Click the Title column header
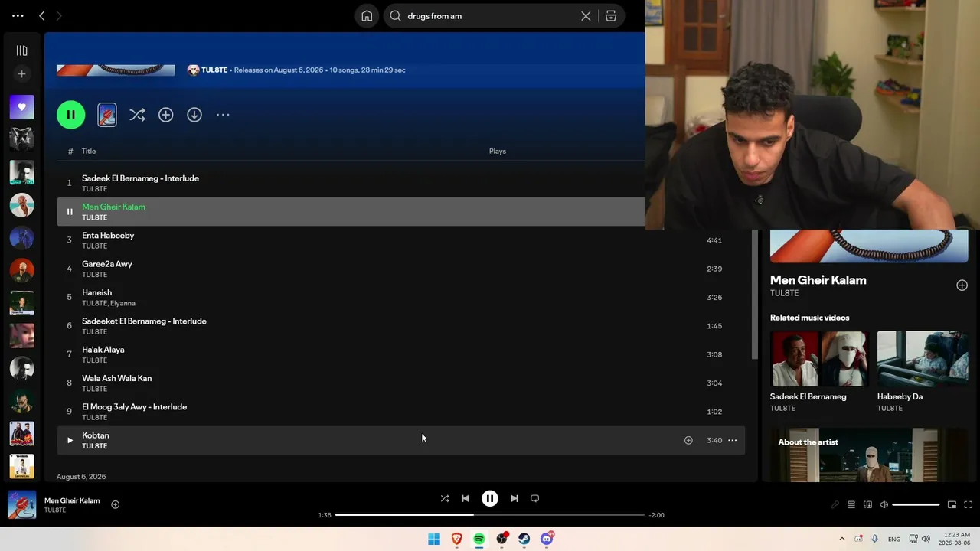The height and width of the screenshot is (551, 980). pyautogui.click(x=89, y=152)
